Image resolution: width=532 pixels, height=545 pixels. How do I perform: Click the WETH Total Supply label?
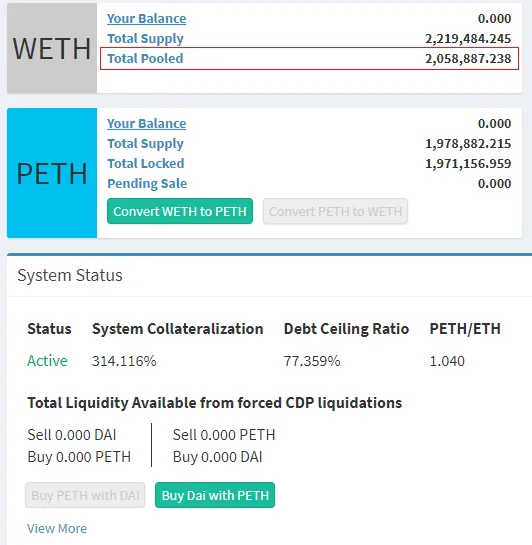click(145, 39)
